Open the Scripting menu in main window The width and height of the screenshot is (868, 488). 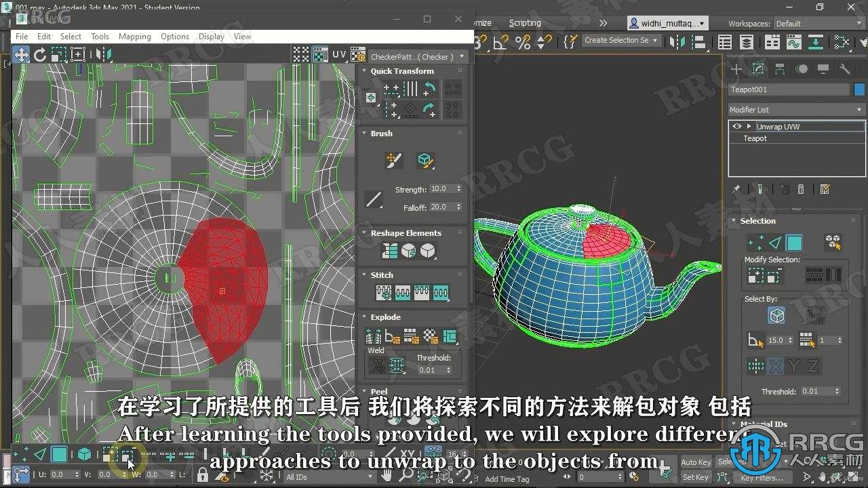point(525,23)
